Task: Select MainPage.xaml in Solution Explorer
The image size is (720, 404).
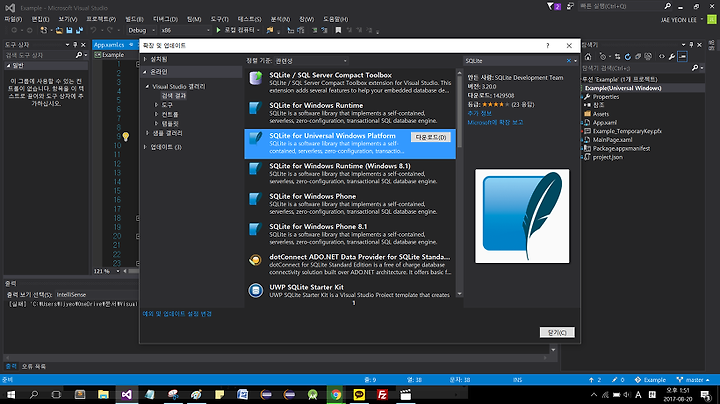Action: point(612,140)
